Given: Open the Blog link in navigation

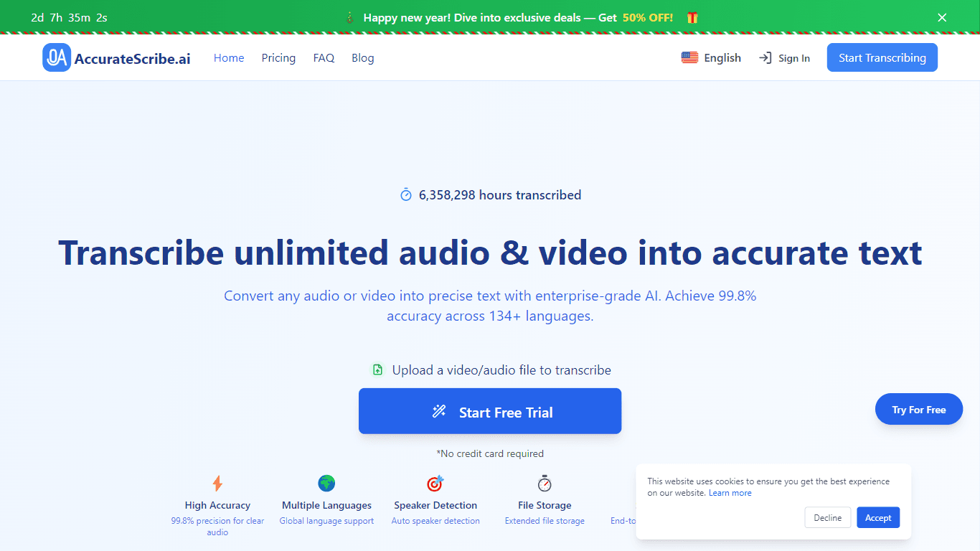Looking at the screenshot, I should [363, 57].
